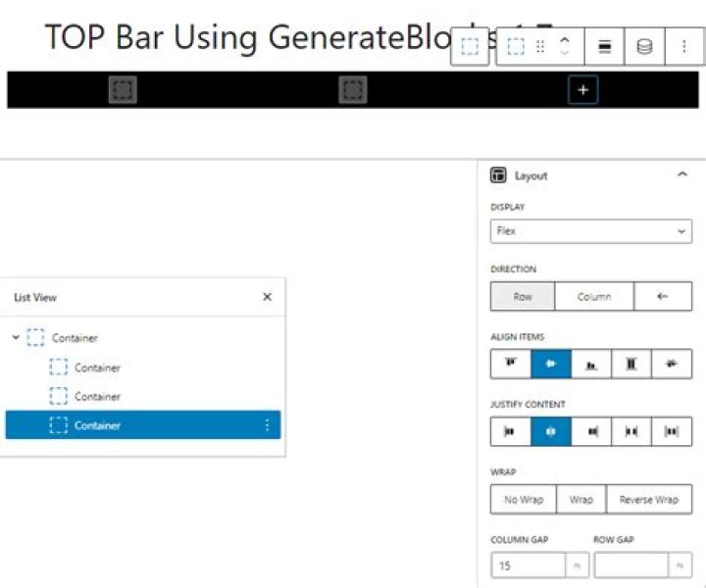This screenshot has width=706, height=588.
Task: Collapse the Layout panel chevron
Action: tap(682, 174)
